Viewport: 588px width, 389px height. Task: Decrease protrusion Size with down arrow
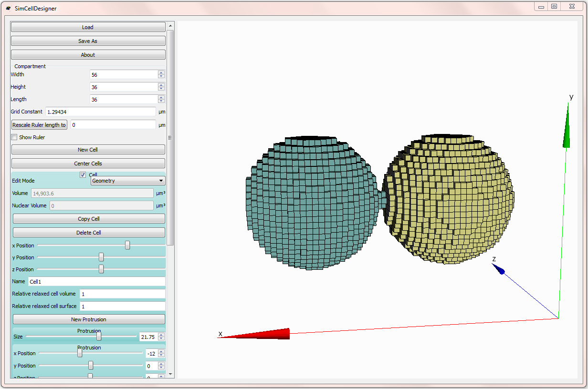[161, 339]
